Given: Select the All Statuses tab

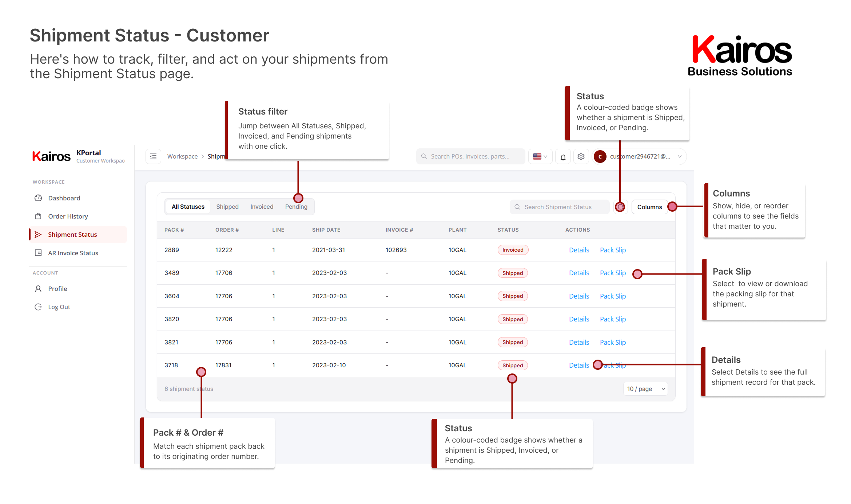Looking at the screenshot, I should [188, 207].
